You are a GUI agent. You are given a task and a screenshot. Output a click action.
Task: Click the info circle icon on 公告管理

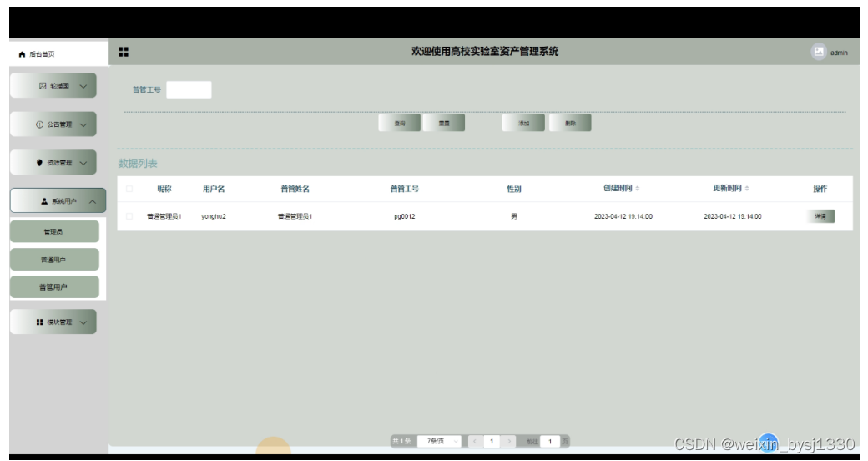point(39,124)
